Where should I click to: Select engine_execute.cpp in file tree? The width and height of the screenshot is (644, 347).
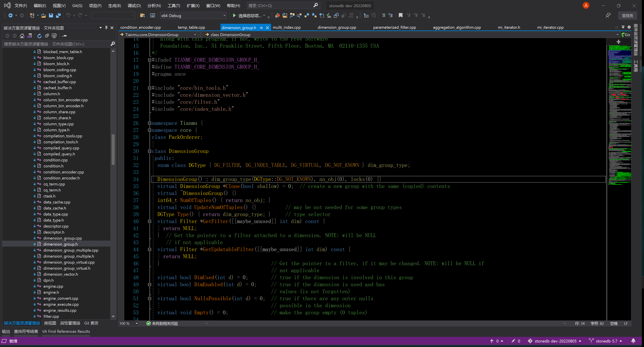[61, 305]
